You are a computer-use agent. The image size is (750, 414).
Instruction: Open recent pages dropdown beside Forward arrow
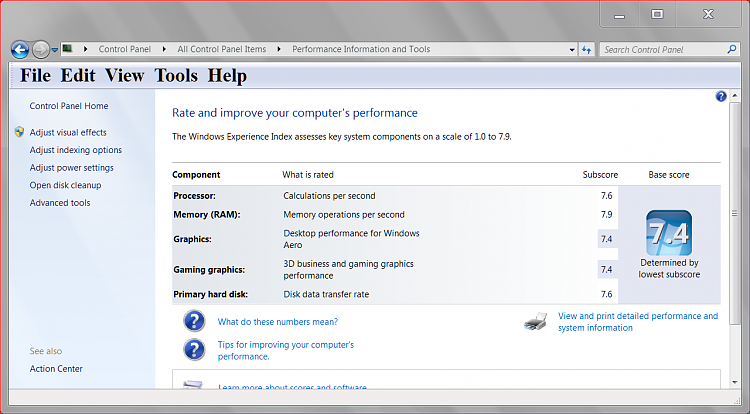tap(55, 49)
